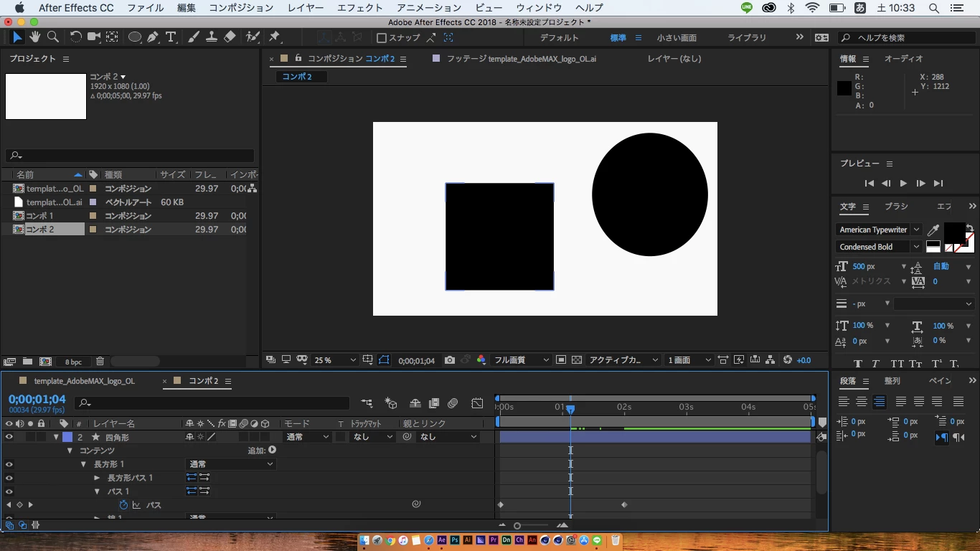The height and width of the screenshot is (551, 980).
Task: Select the Zoom magnifier tool
Action: 52,37
